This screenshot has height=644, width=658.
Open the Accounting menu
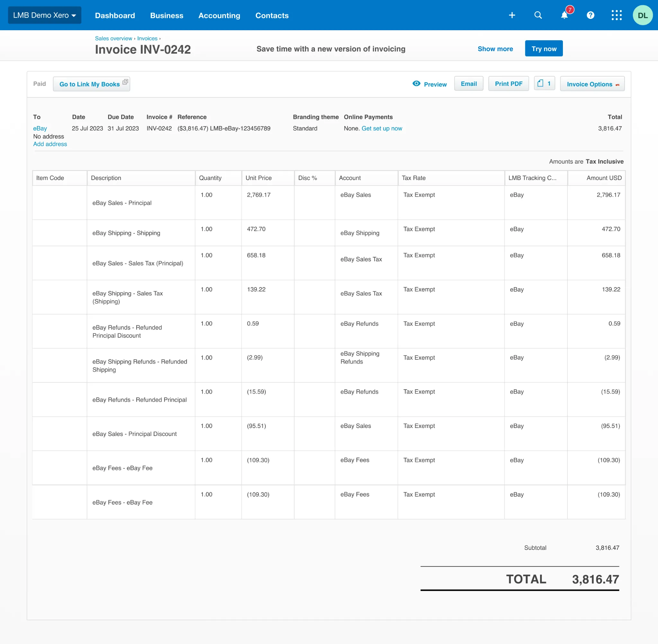coord(219,15)
